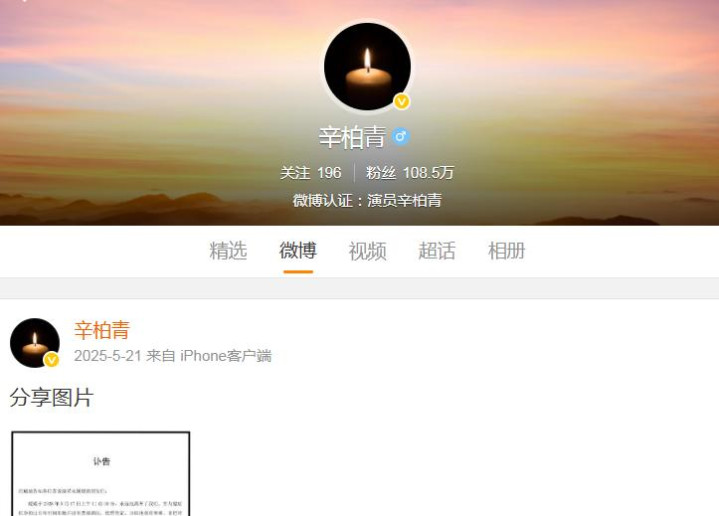Viewport: 719px width, 516px height.
Task: View the 关注 196 following list
Action: tap(310, 173)
